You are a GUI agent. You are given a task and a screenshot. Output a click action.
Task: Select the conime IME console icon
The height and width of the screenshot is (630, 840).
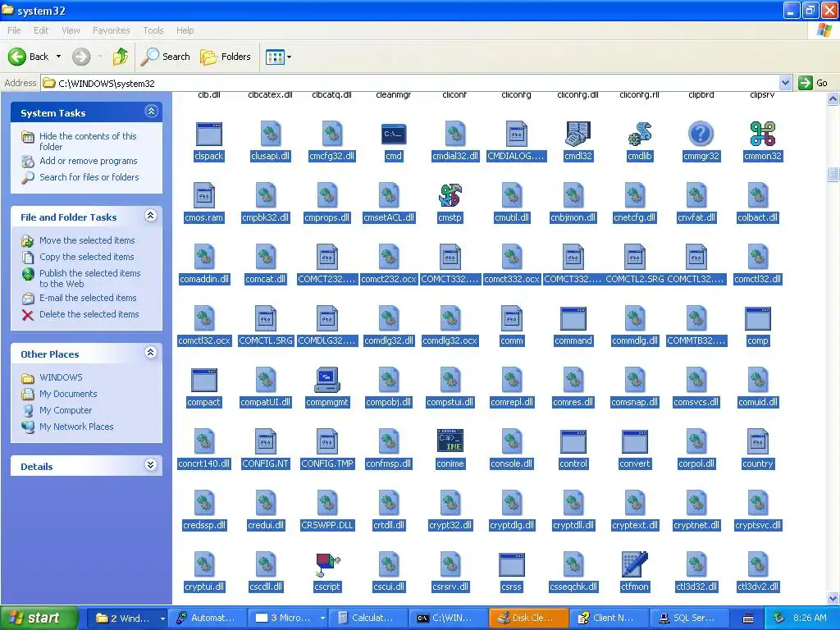click(450, 441)
